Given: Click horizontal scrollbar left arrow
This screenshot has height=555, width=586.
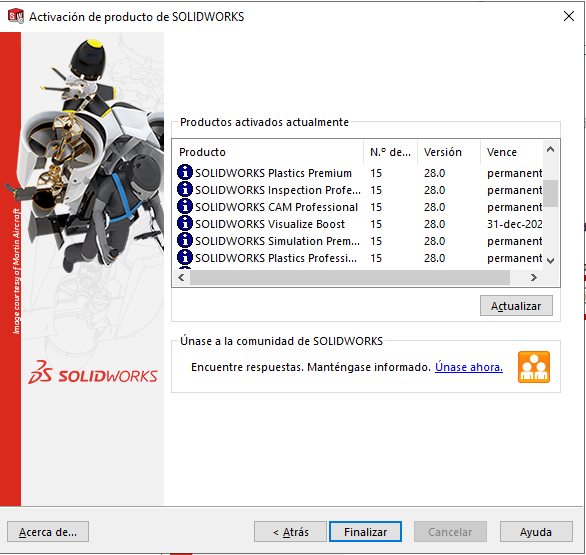Looking at the screenshot, I should (181, 278).
